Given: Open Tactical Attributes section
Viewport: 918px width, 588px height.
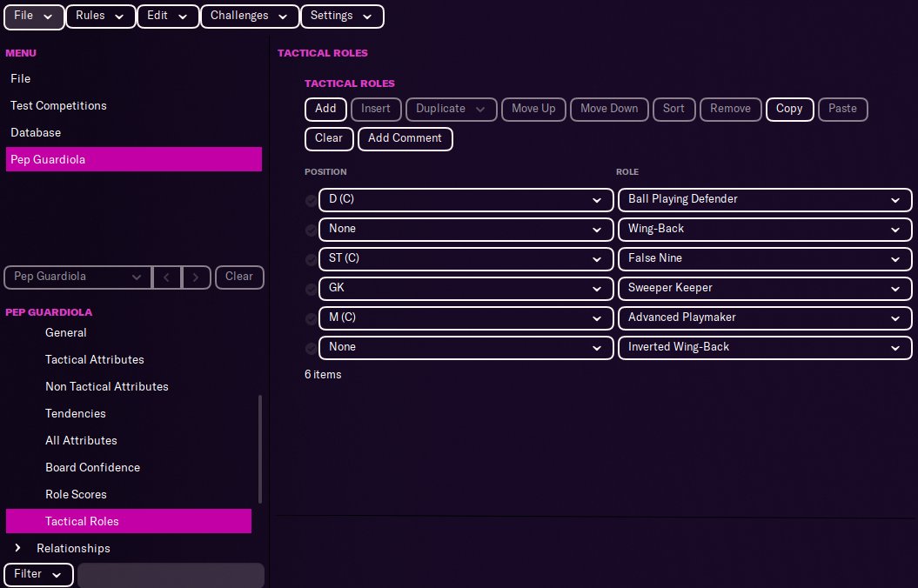Looking at the screenshot, I should (94, 359).
